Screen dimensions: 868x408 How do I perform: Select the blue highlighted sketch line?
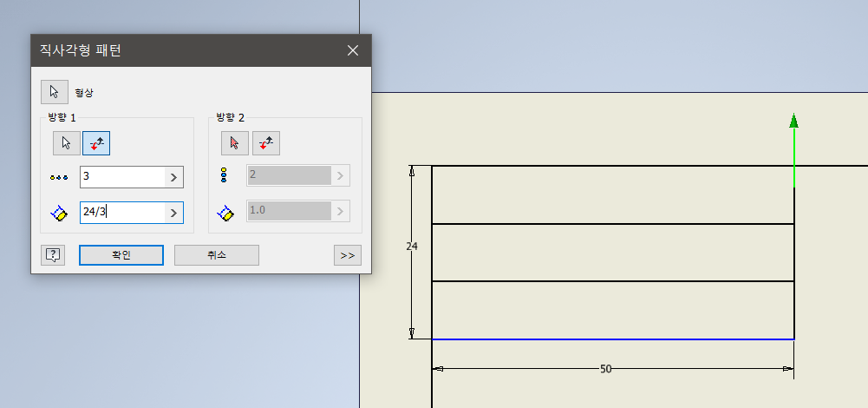(613, 339)
